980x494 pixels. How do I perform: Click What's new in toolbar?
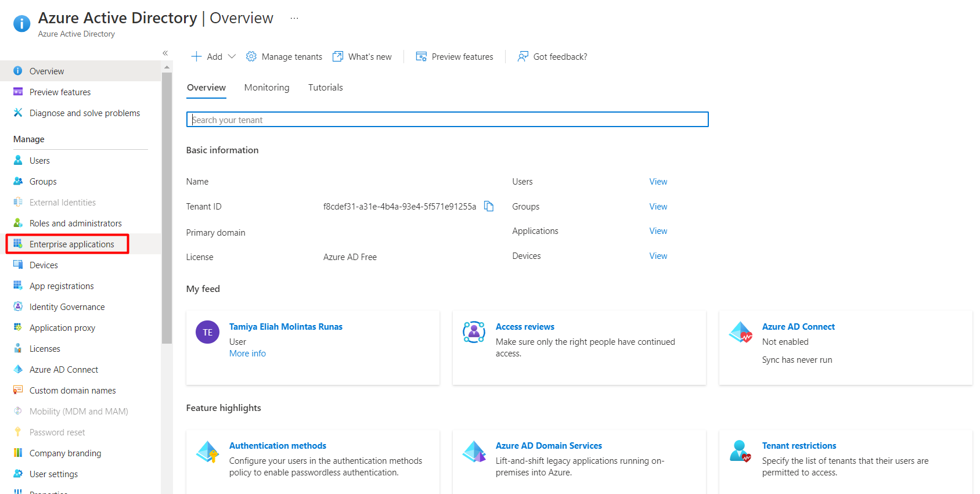tap(362, 56)
